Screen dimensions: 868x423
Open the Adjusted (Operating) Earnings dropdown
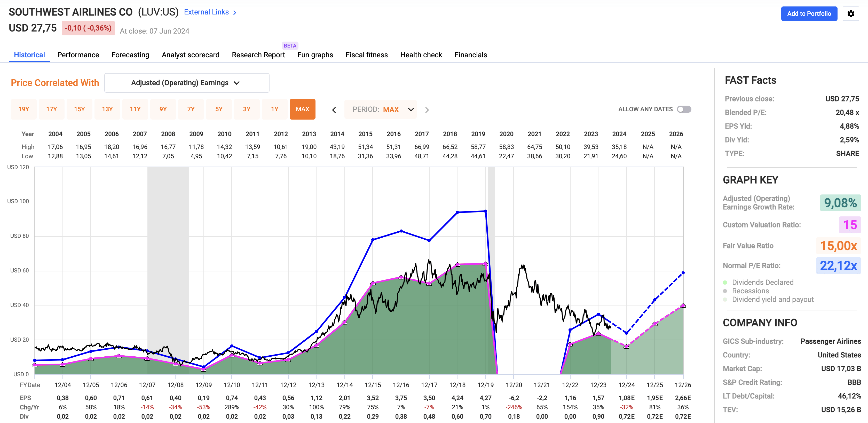(187, 83)
